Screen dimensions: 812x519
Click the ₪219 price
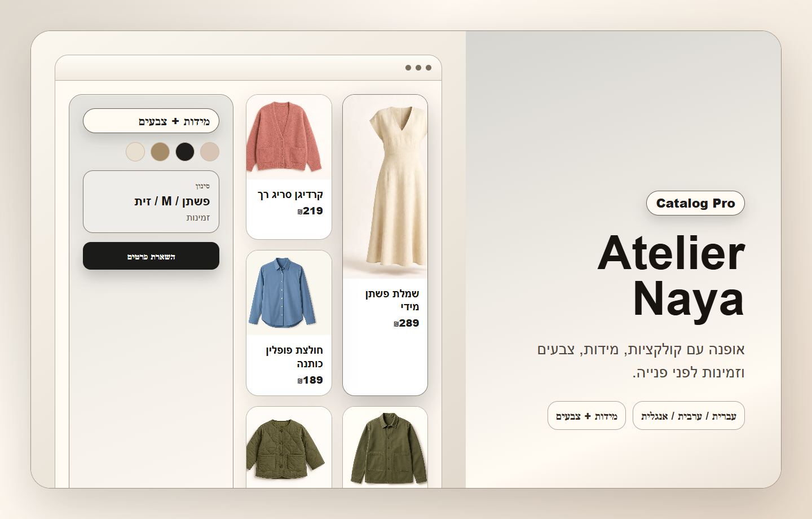tap(310, 211)
